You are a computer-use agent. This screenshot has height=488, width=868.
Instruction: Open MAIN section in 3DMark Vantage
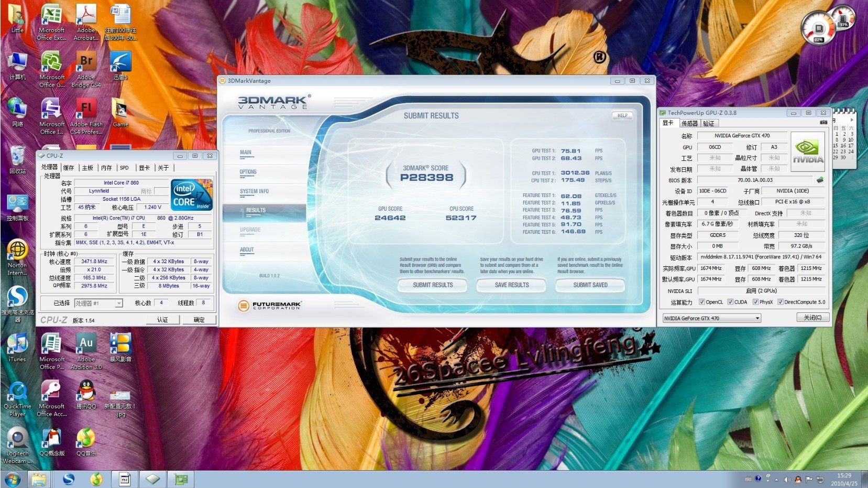point(246,153)
